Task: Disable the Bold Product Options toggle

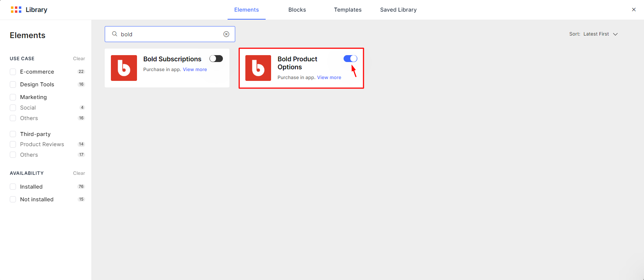Action: [x=350, y=59]
